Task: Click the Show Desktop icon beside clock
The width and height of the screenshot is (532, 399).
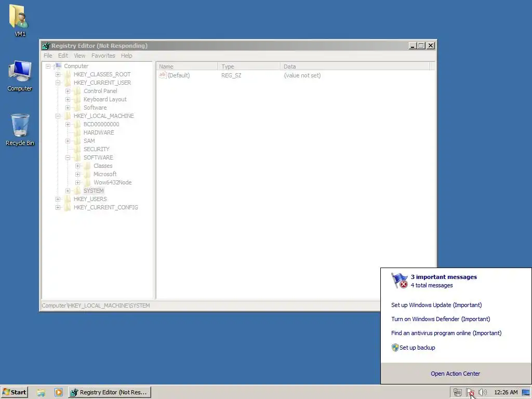Action: [526, 393]
